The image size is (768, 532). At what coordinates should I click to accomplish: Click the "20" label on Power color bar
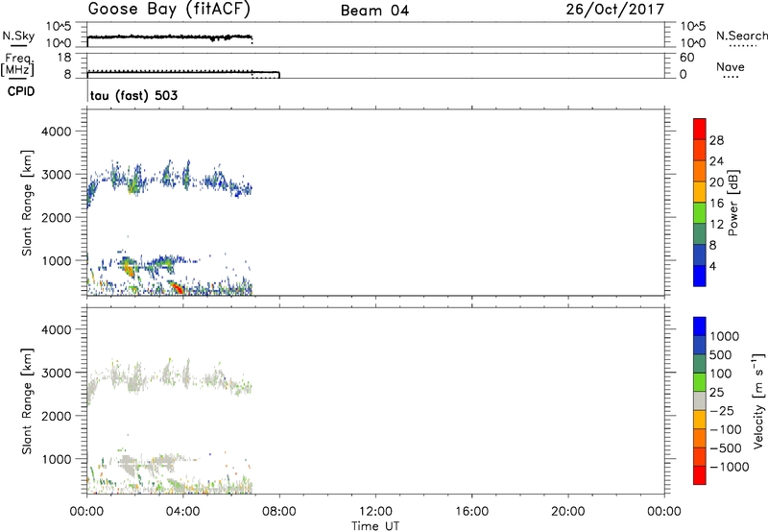(716, 182)
